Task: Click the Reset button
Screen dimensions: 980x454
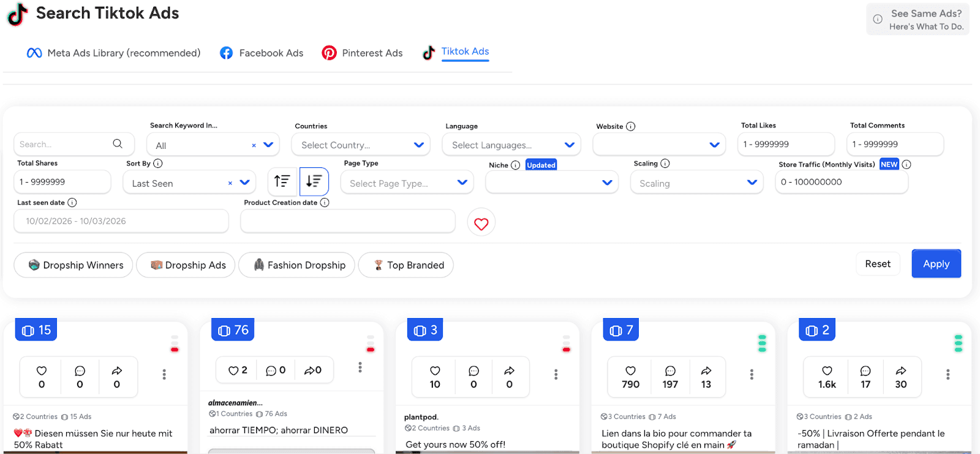Action: pos(878,264)
